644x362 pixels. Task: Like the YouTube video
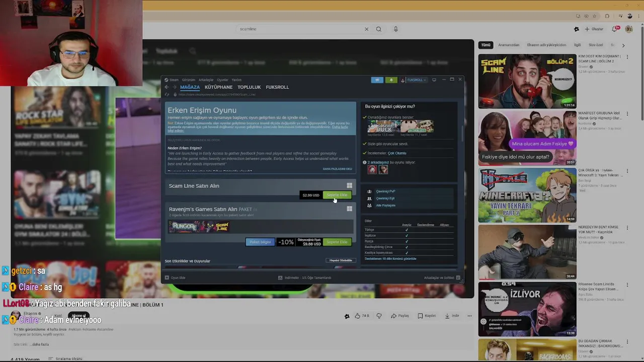362,316
